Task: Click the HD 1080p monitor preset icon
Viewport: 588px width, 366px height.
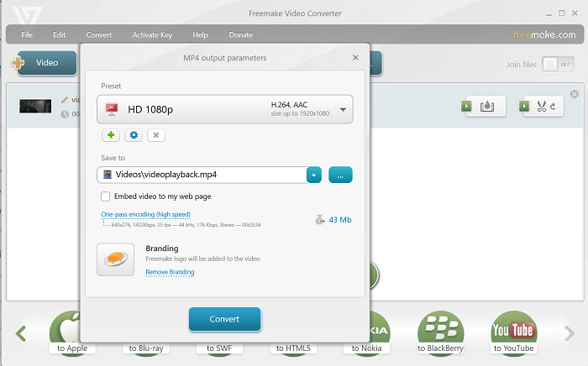Action: pos(112,109)
